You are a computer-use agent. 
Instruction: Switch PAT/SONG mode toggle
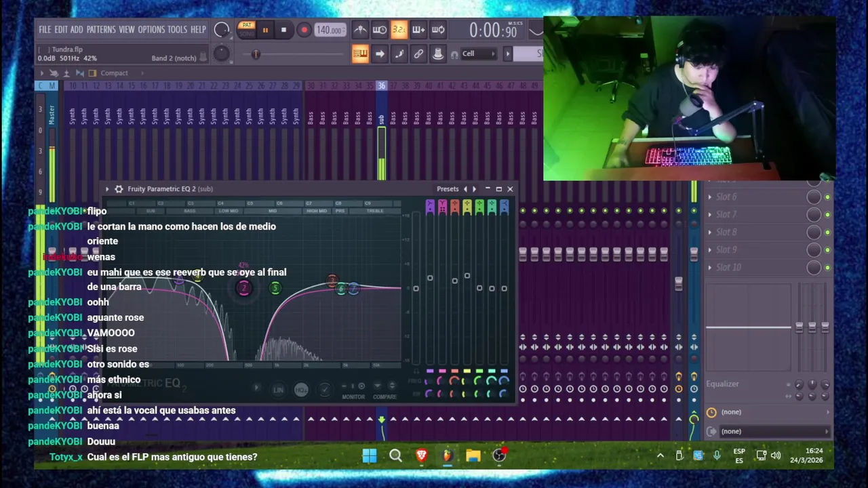tap(247, 30)
